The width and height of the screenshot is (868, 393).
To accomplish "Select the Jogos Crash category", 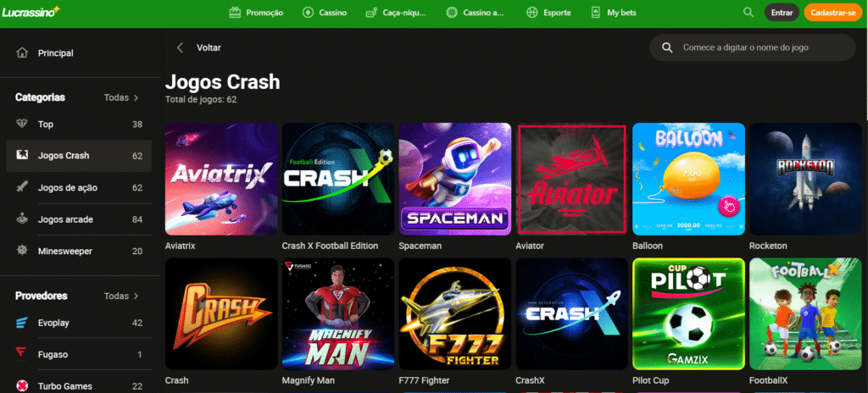I will (79, 156).
